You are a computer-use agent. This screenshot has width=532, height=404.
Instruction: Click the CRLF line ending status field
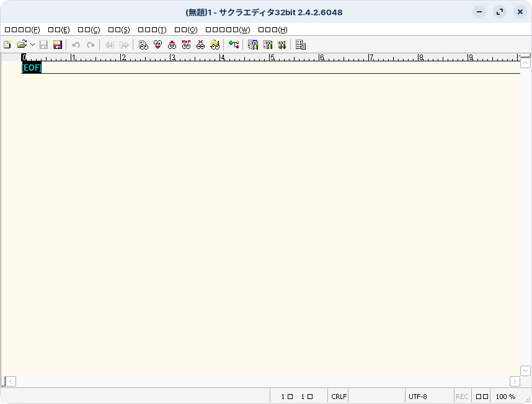(339, 397)
